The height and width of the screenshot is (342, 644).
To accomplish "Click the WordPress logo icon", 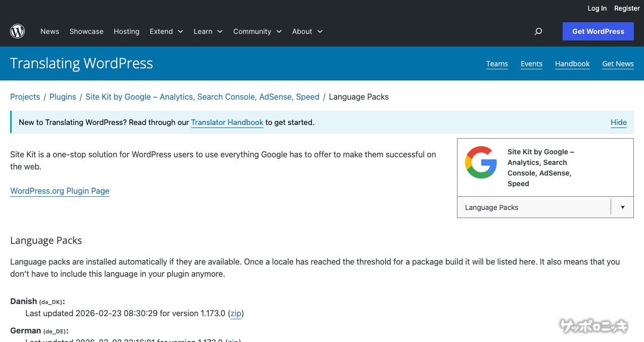I will pyautogui.click(x=18, y=31).
